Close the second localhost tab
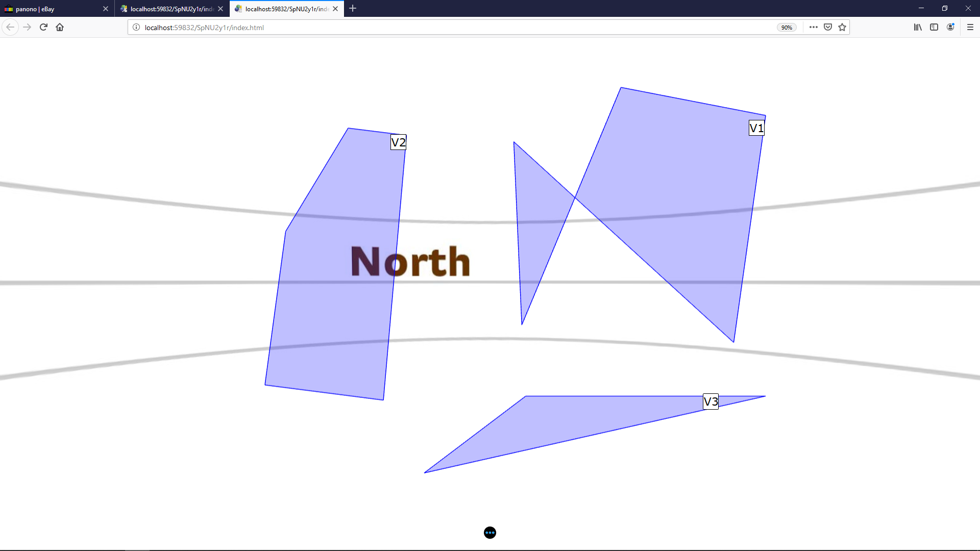This screenshot has width=980, height=551. [x=220, y=9]
